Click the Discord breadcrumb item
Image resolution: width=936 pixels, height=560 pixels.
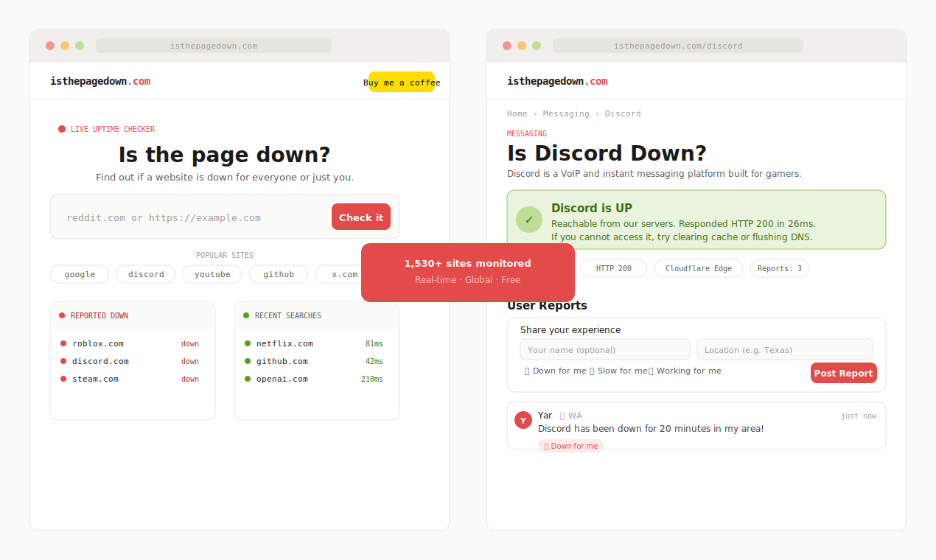pyautogui.click(x=623, y=113)
